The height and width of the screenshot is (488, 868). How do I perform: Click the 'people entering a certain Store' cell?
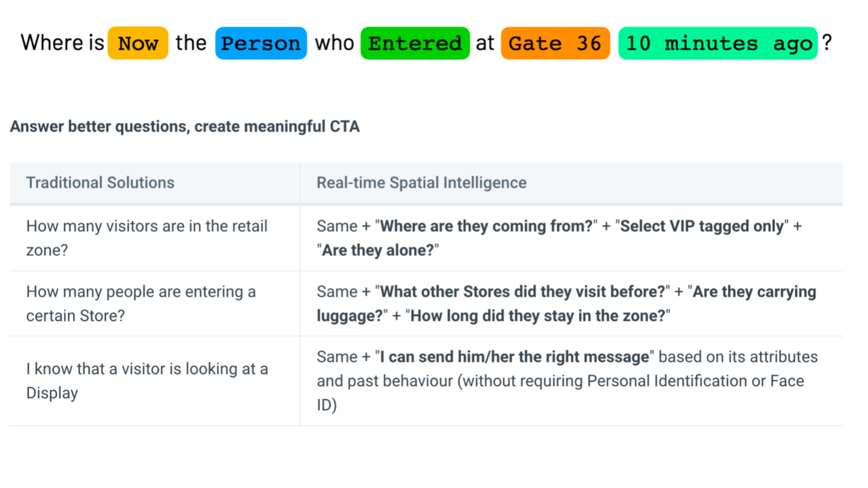pyautogui.click(x=155, y=304)
